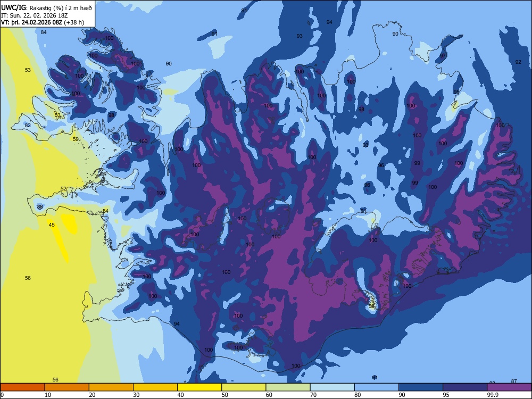This screenshot has height=399, width=532.
Task: Click the '82' humidity value on the map
Action: [x=28, y=125]
